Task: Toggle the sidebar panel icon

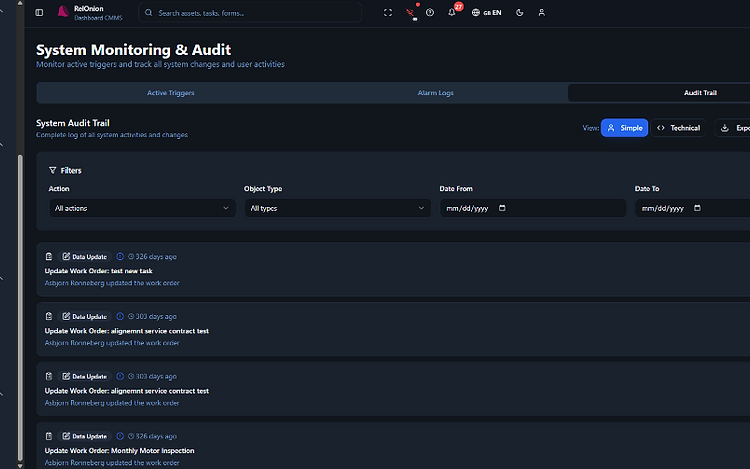Action: 39,12
